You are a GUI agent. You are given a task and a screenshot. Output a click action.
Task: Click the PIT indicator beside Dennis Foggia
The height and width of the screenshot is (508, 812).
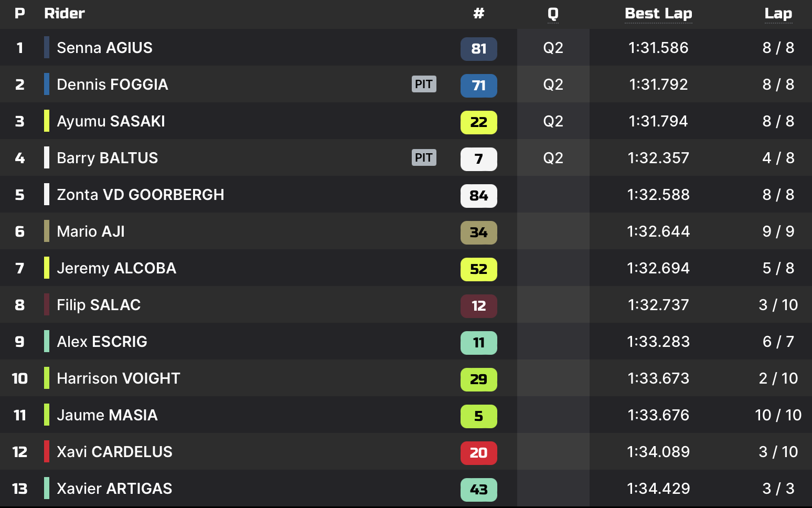coord(424,84)
